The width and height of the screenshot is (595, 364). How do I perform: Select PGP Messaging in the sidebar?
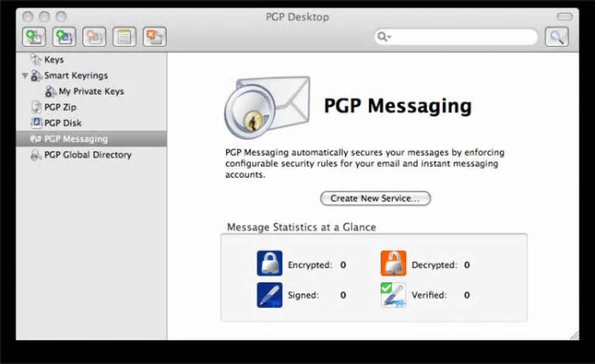(x=91, y=139)
